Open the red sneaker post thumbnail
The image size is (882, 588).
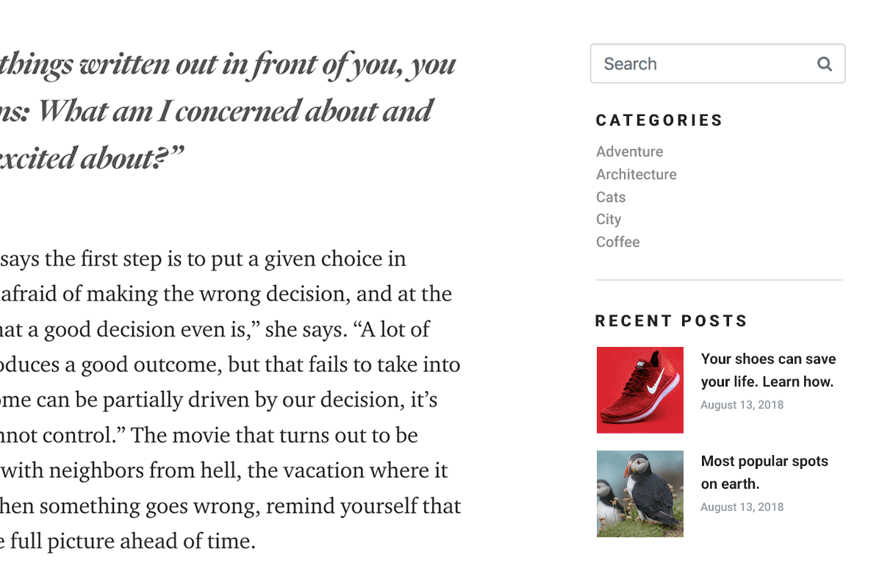click(640, 390)
